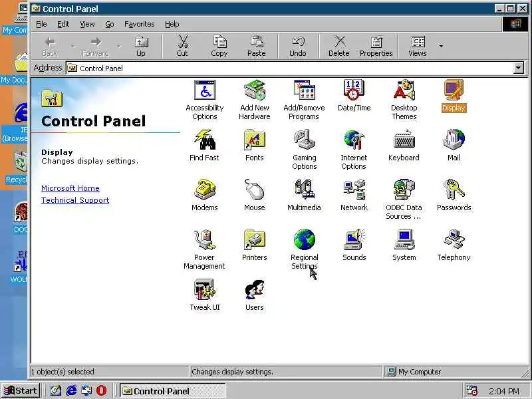Open the Accessibility Options applet
The width and height of the screenshot is (532, 399).
click(x=205, y=100)
